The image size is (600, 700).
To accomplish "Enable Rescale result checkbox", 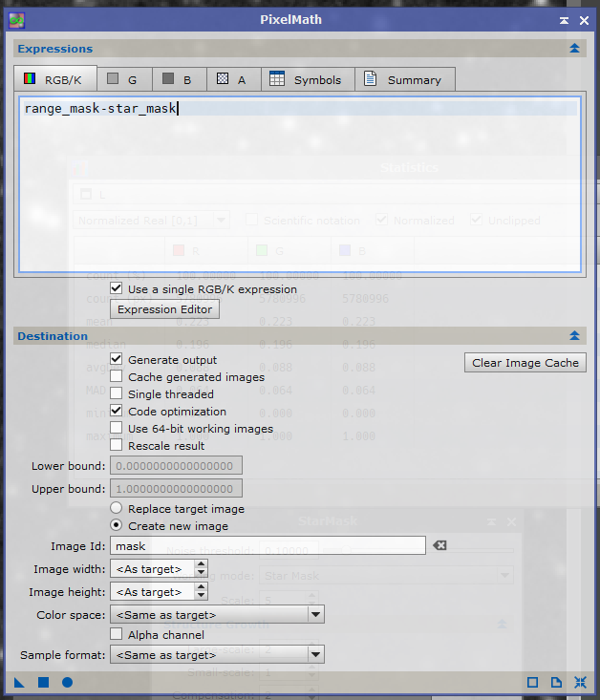I will point(117,445).
